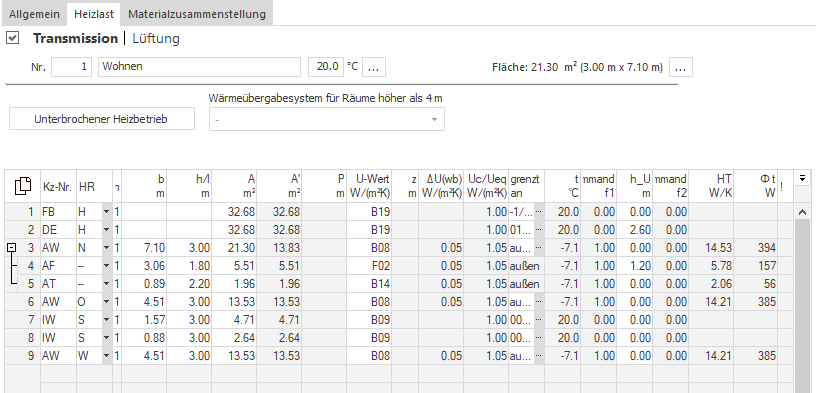Select area cell 4.71 in row 7

234,320
